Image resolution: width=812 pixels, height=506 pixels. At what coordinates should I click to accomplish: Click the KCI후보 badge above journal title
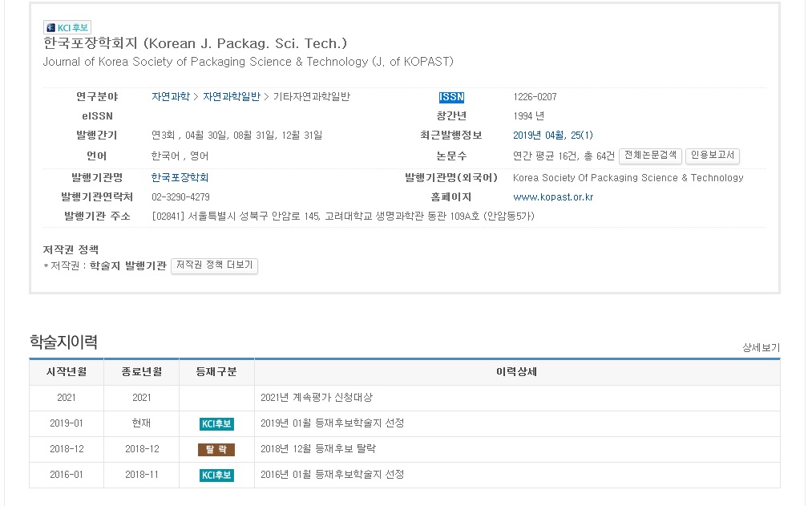click(x=67, y=28)
